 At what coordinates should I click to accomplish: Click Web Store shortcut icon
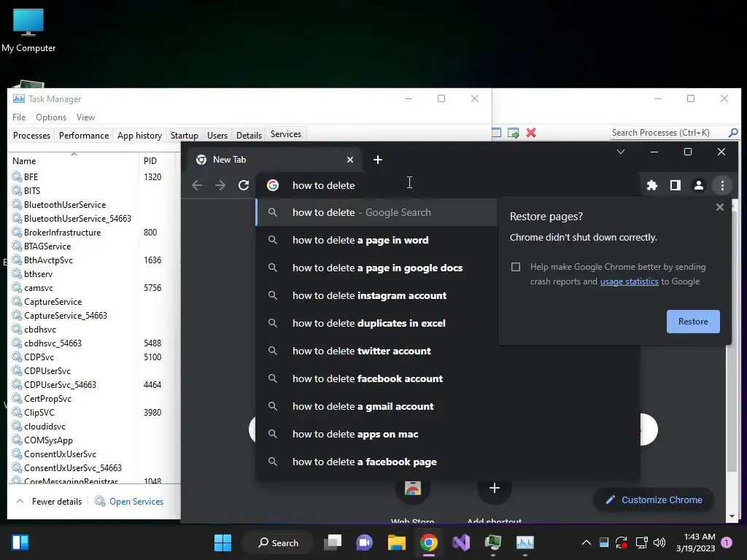coord(413,488)
